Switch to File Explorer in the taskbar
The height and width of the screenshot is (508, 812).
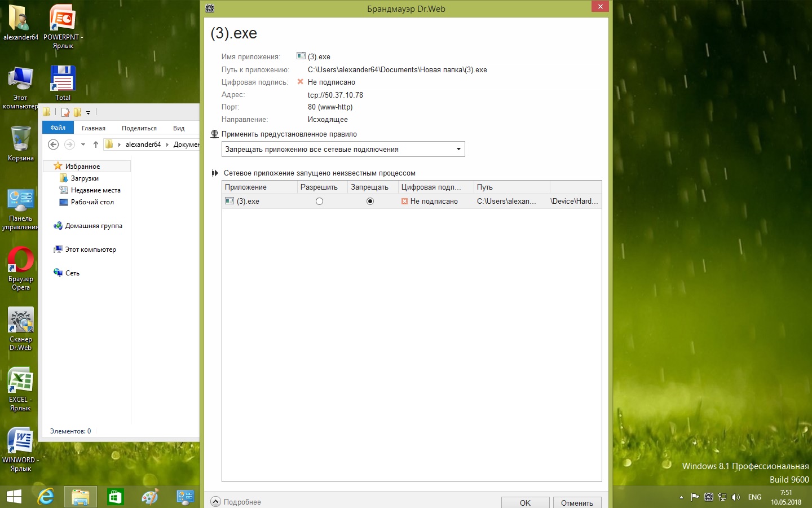(x=81, y=497)
